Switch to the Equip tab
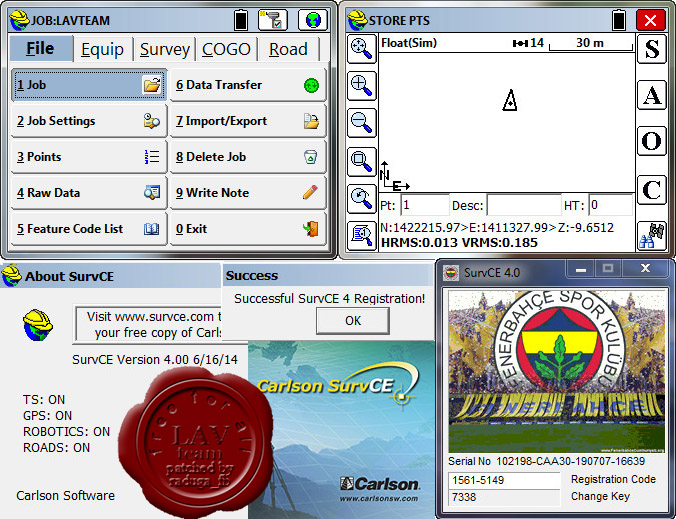This screenshot has height=519, width=676. click(x=103, y=49)
